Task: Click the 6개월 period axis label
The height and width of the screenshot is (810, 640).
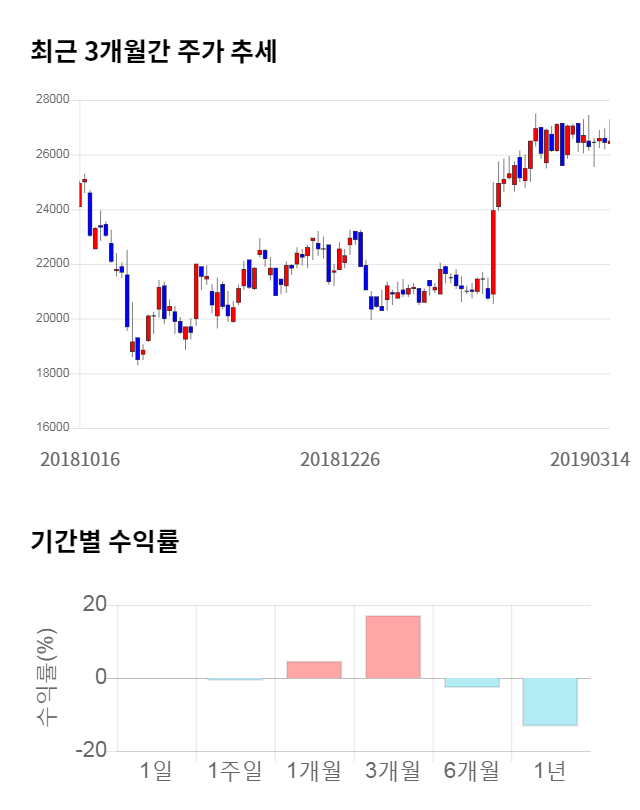Action: (472, 771)
